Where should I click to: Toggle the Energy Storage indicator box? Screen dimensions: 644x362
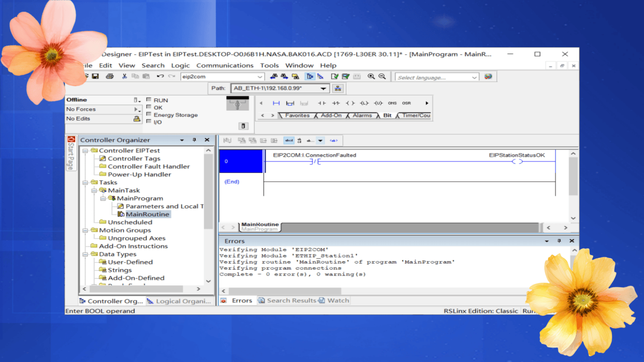tap(149, 114)
